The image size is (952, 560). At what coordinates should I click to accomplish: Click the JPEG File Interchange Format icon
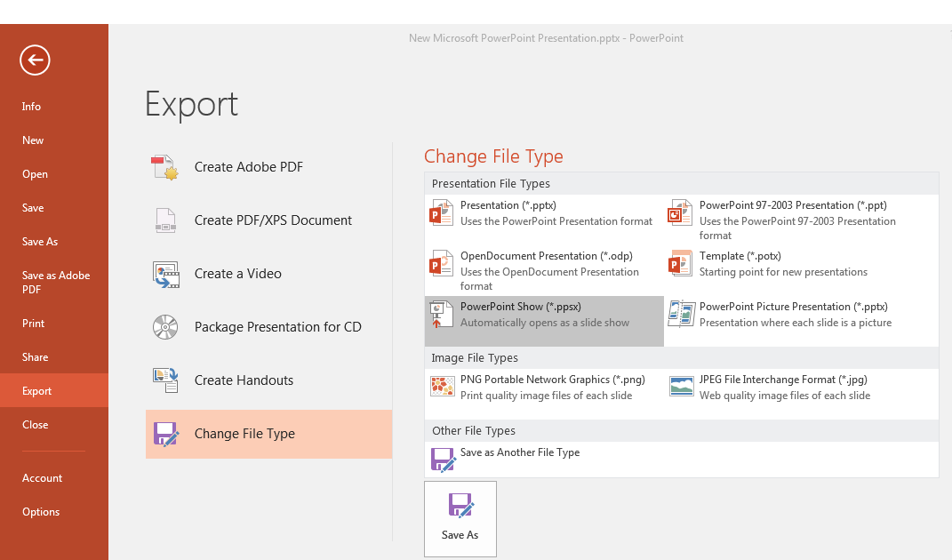coord(681,387)
